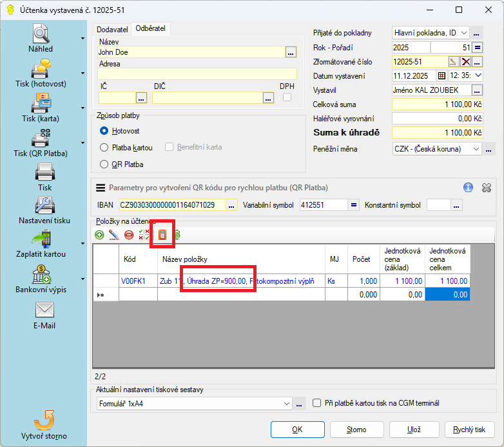Enable Při platbě kartou tisk na CGM terminál

(x=316, y=403)
